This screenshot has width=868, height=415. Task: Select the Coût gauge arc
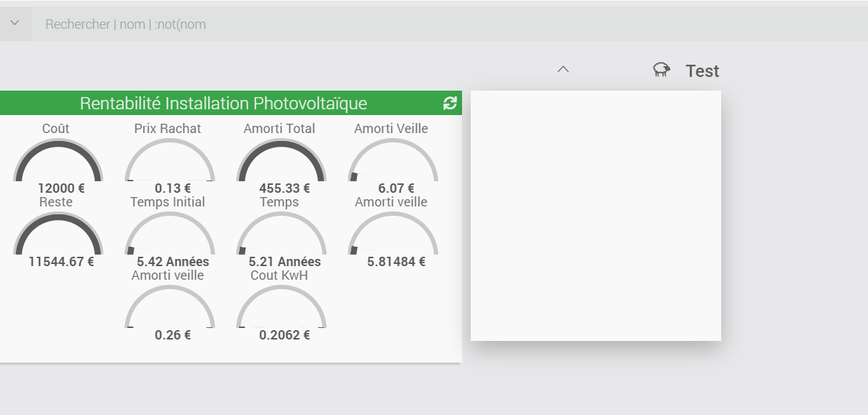point(58,160)
